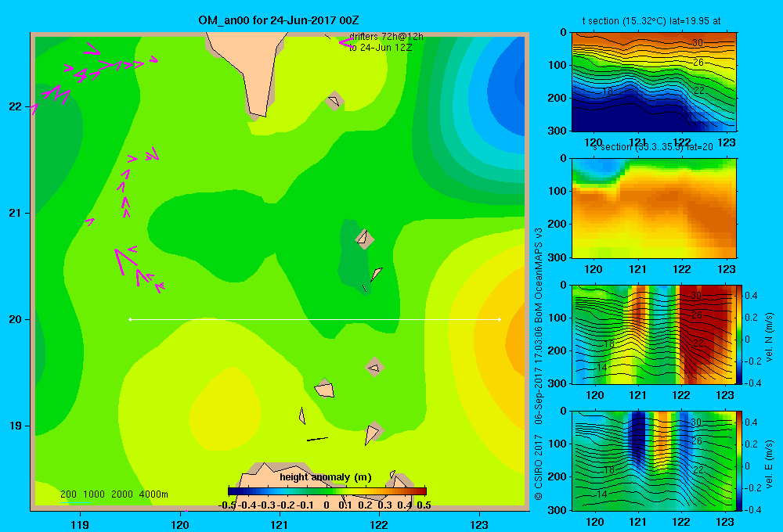
Task: Click the map title OM_an00 for 24-Jun-2017 00Z
Action: coord(278,20)
